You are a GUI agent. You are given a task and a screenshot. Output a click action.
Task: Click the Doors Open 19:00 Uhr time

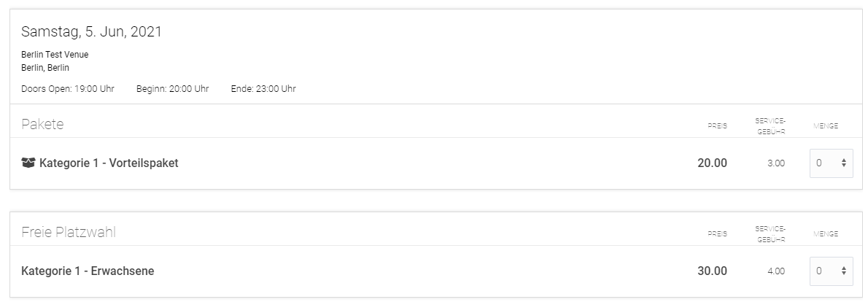[68, 89]
